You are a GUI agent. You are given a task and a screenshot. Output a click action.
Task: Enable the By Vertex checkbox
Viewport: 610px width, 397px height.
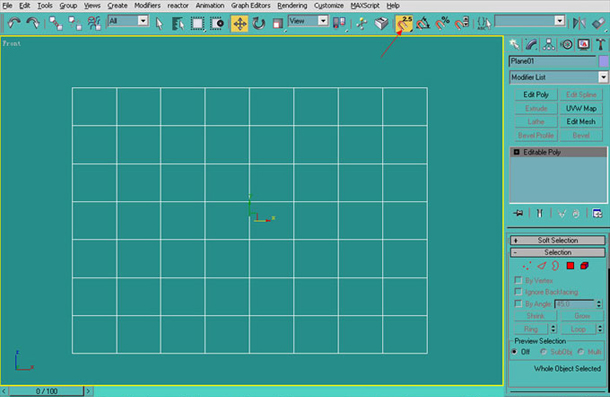pos(518,280)
